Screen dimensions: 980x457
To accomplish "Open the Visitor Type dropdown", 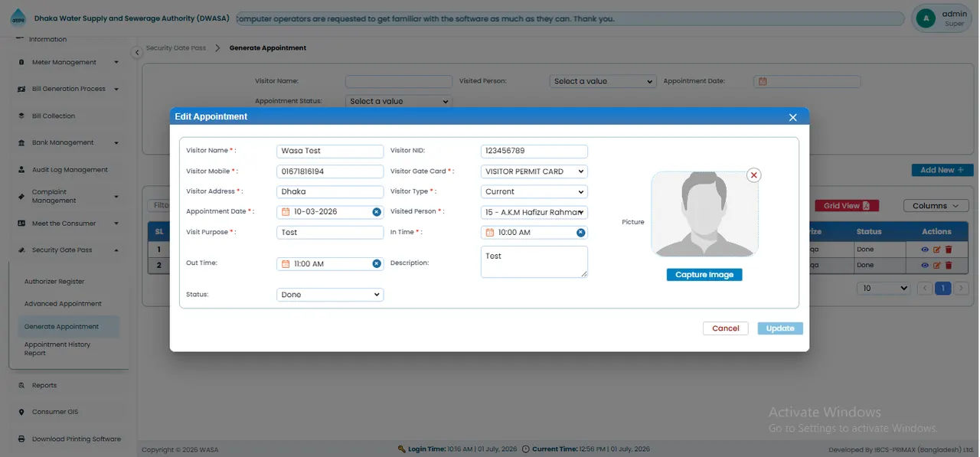I will pyautogui.click(x=534, y=192).
